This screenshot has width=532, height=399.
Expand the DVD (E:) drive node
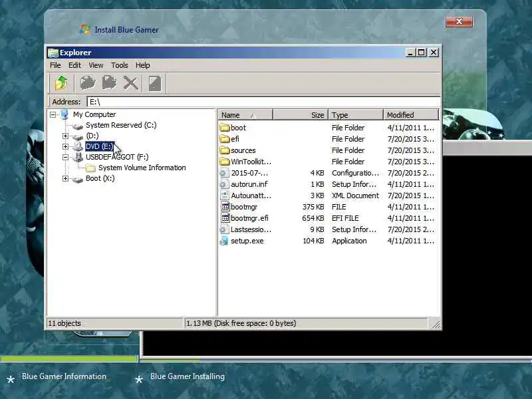[65, 146]
